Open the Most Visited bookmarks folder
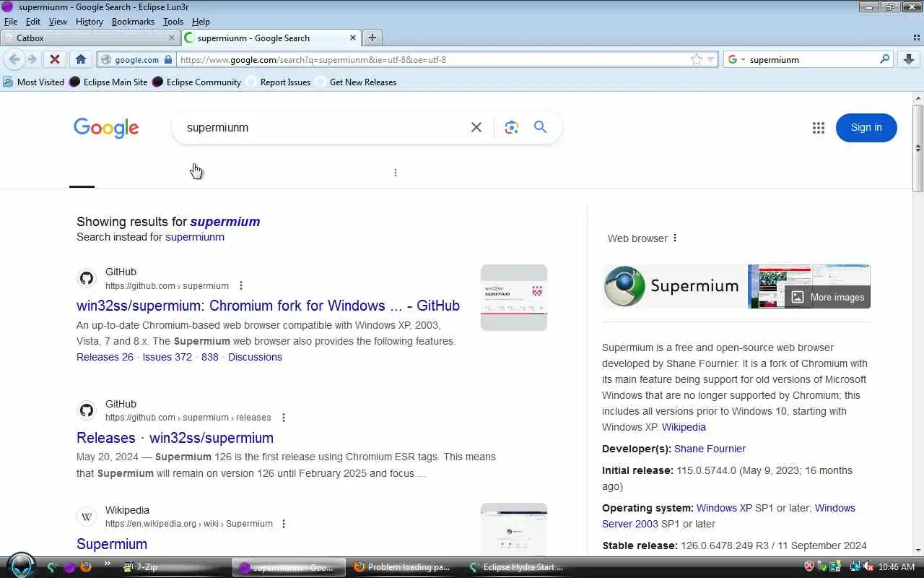 point(33,82)
